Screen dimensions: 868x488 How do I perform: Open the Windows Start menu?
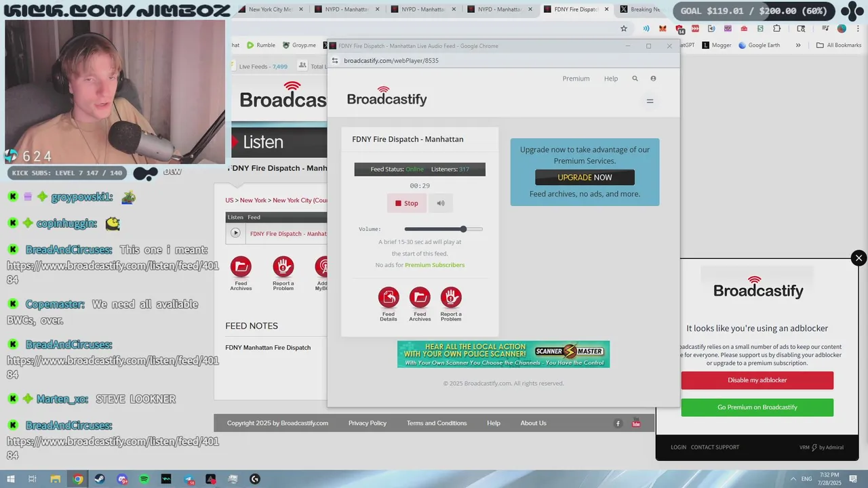(9, 479)
